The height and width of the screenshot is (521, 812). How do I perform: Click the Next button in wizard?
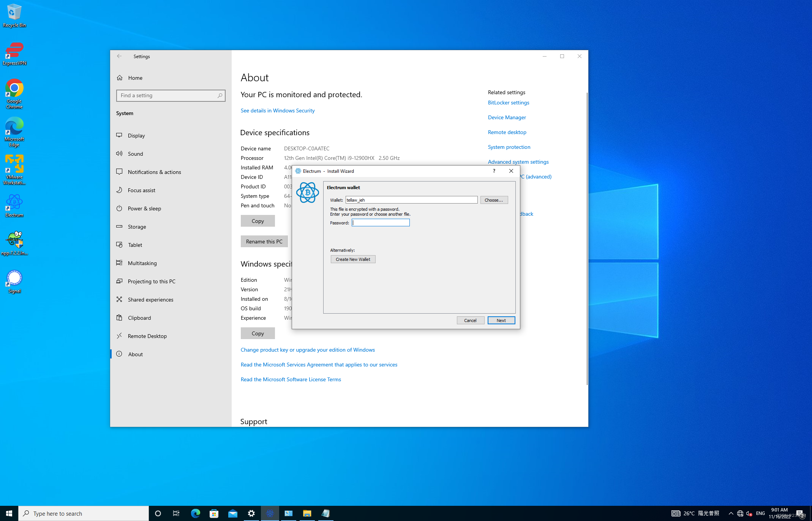pyautogui.click(x=501, y=320)
